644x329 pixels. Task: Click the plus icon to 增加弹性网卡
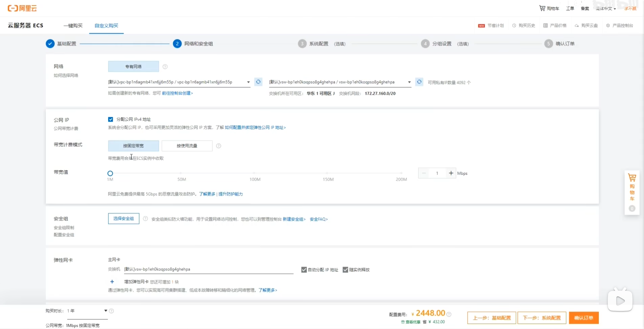112,282
